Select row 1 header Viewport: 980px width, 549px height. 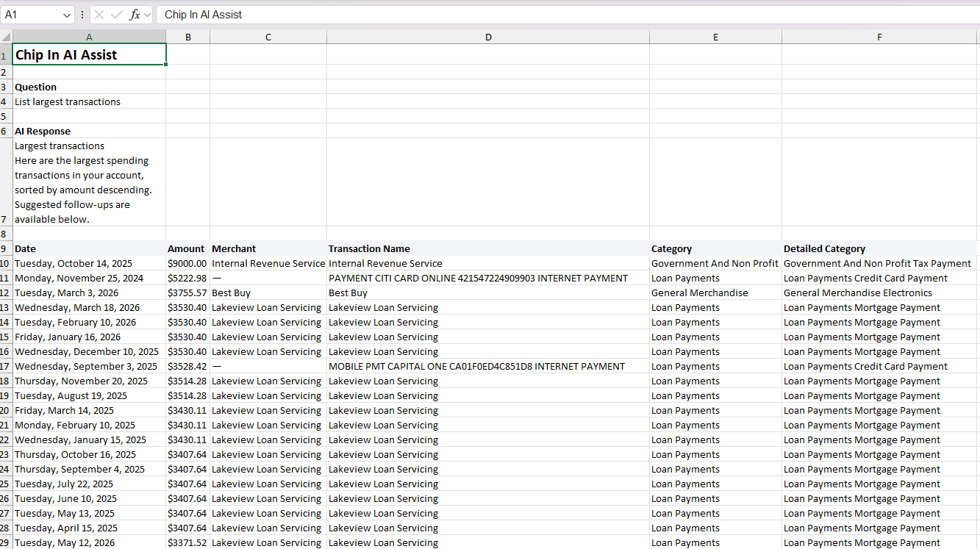pyautogui.click(x=6, y=54)
